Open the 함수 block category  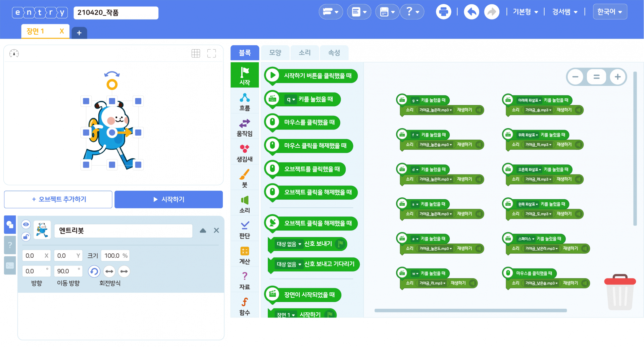coord(245,306)
